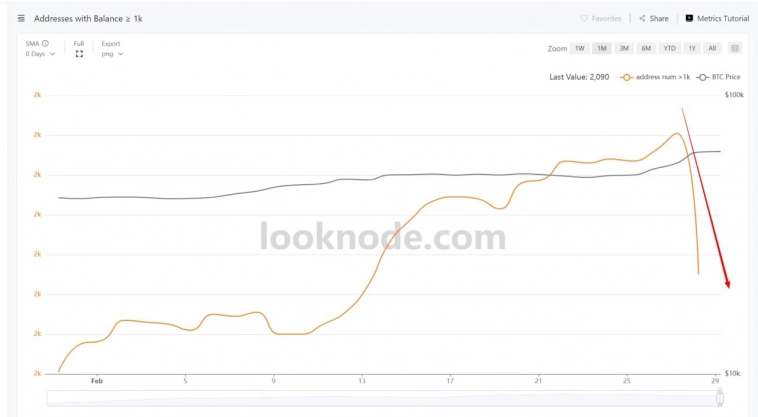Show All time zoom range
Screen dimensions: 758x417
coord(712,48)
